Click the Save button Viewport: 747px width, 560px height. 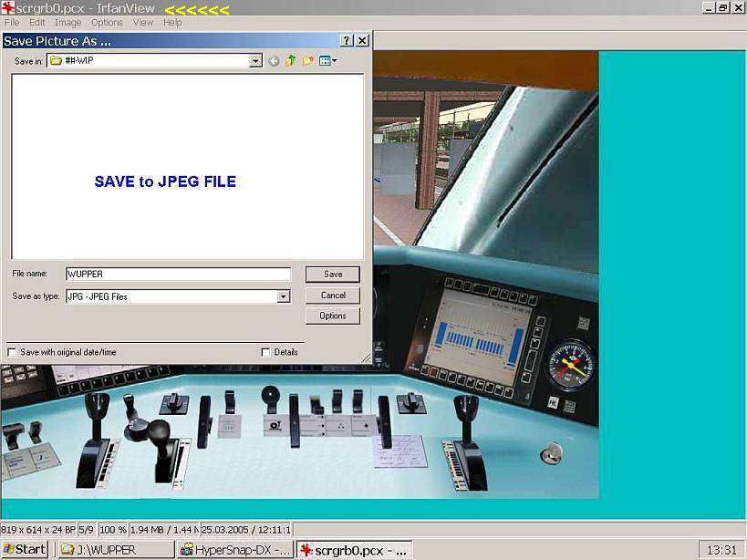pyautogui.click(x=333, y=275)
